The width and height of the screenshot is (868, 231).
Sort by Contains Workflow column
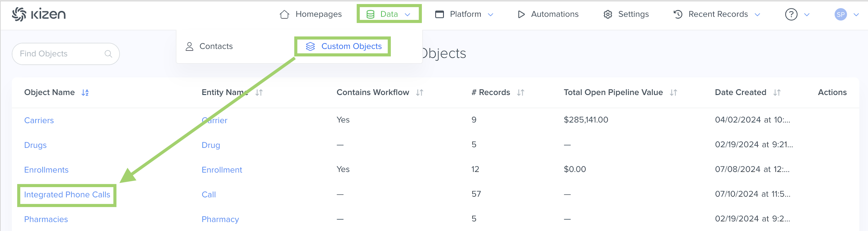click(419, 93)
